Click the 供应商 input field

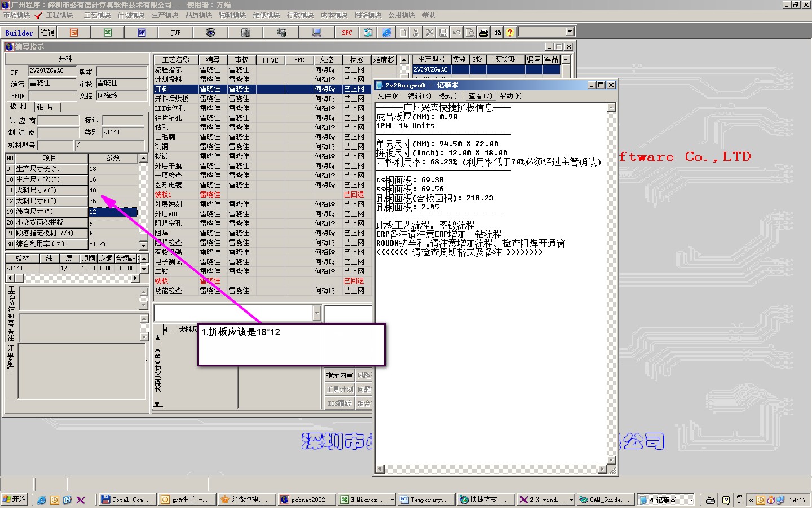[x=58, y=120]
